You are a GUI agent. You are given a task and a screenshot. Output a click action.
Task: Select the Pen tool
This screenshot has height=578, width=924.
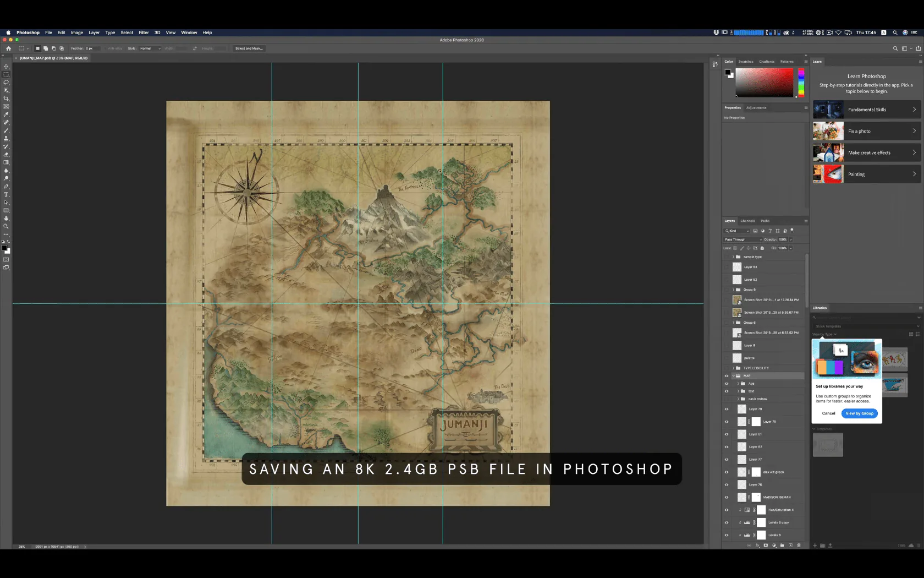[x=6, y=187]
